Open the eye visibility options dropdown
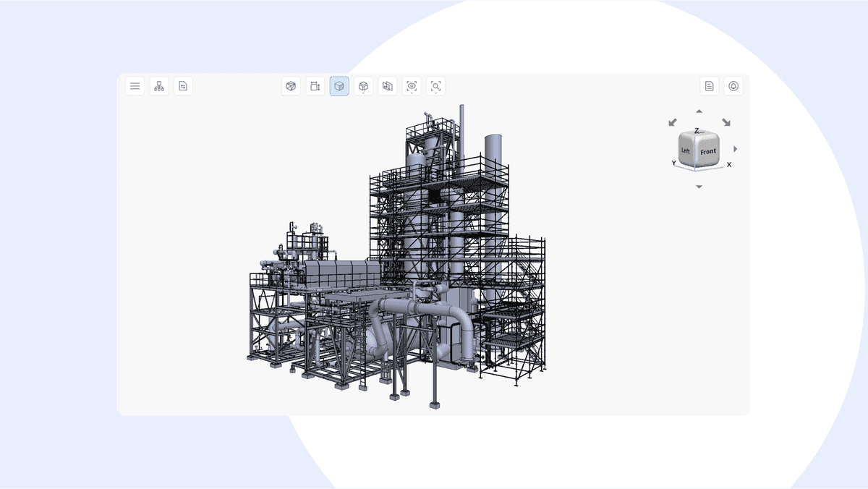The height and width of the screenshot is (489, 868). point(412,86)
